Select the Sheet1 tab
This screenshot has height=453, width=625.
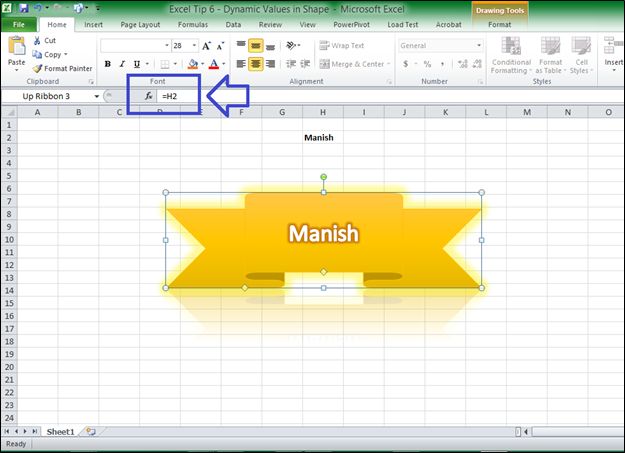pyautogui.click(x=60, y=432)
